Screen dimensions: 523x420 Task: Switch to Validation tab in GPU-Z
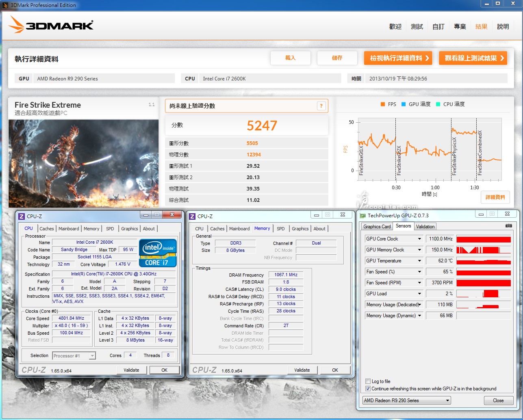425,227
